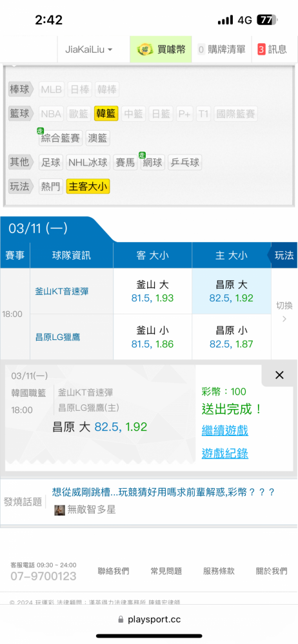
Task: Open the hot topic about 威剛跳槽
Action: click(163, 492)
